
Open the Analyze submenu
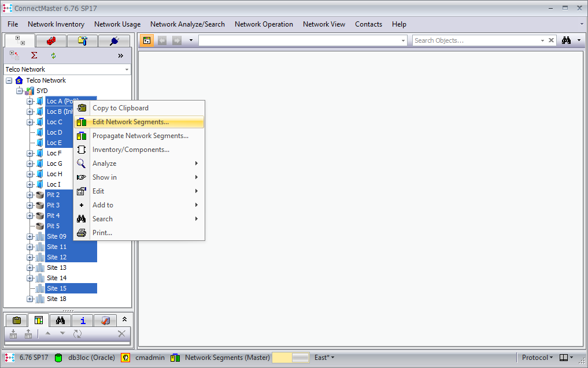point(139,163)
